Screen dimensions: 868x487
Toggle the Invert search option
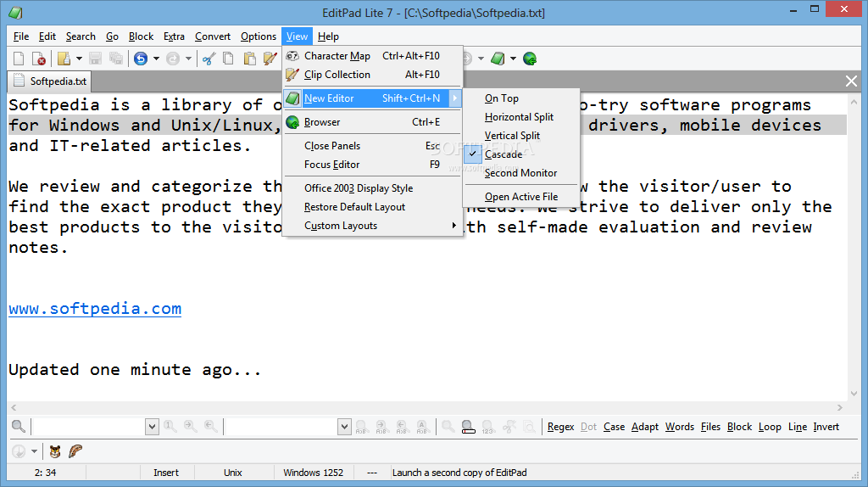click(x=826, y=427)
